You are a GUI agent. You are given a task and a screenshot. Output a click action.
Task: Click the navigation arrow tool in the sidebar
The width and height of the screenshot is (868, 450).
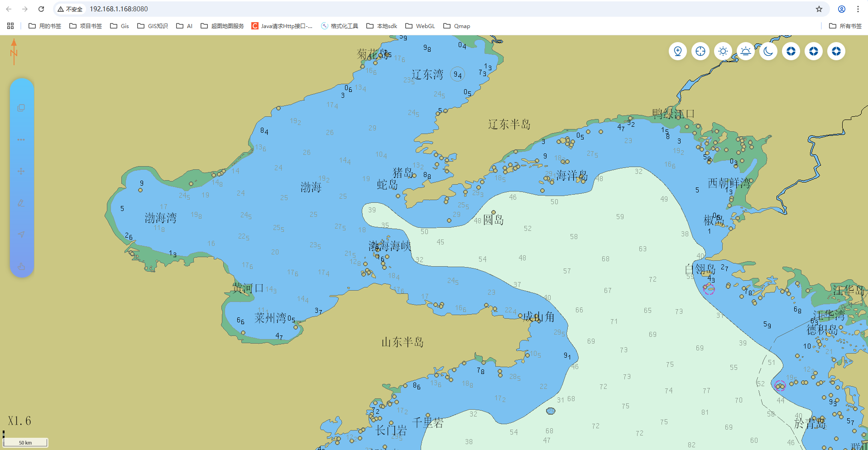tap(21, 235)
